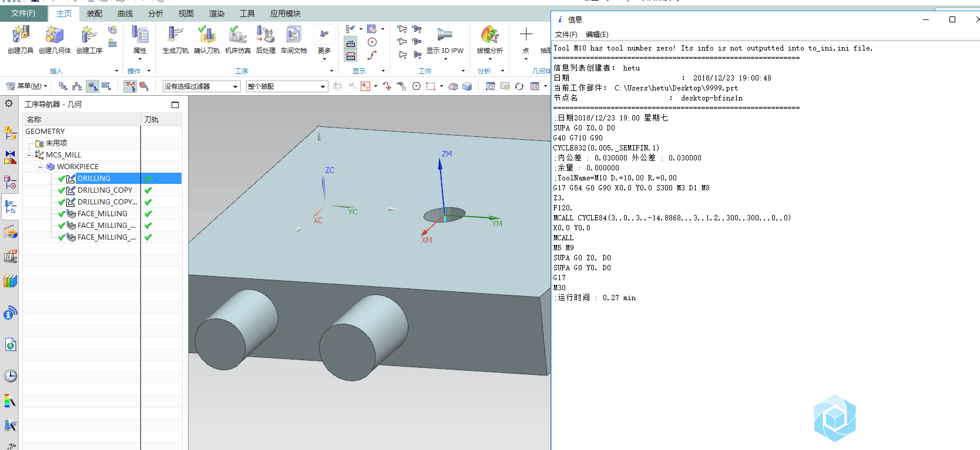Select the first FACE_MILLING operation
Screen dimensions: 980x450
point(102,214)
